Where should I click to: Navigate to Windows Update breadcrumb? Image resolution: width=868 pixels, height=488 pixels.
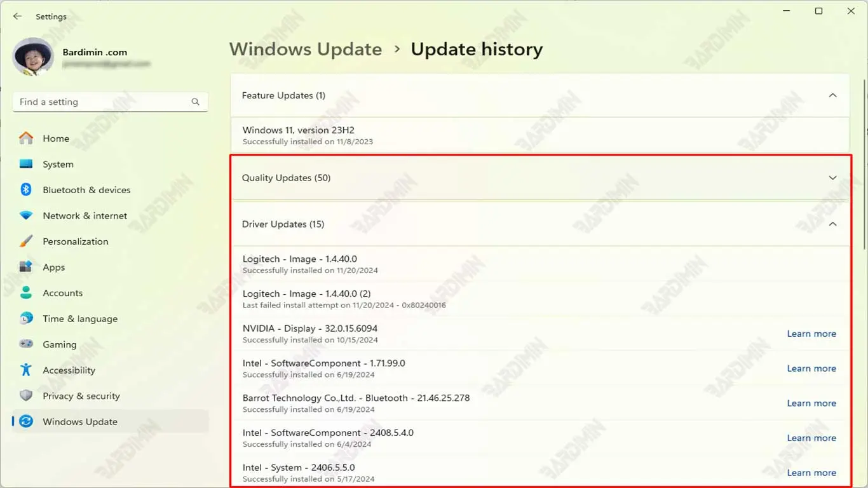[305, 50]
